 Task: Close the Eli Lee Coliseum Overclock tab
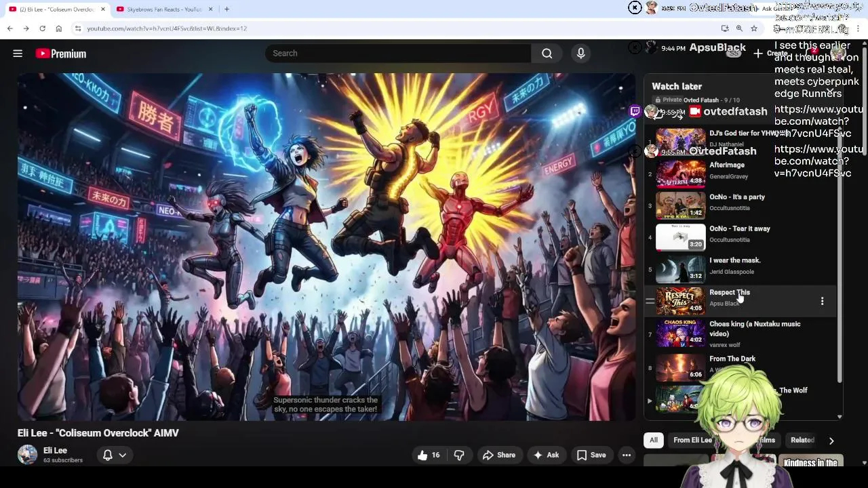pyautogui.click(x=103, y=9)
